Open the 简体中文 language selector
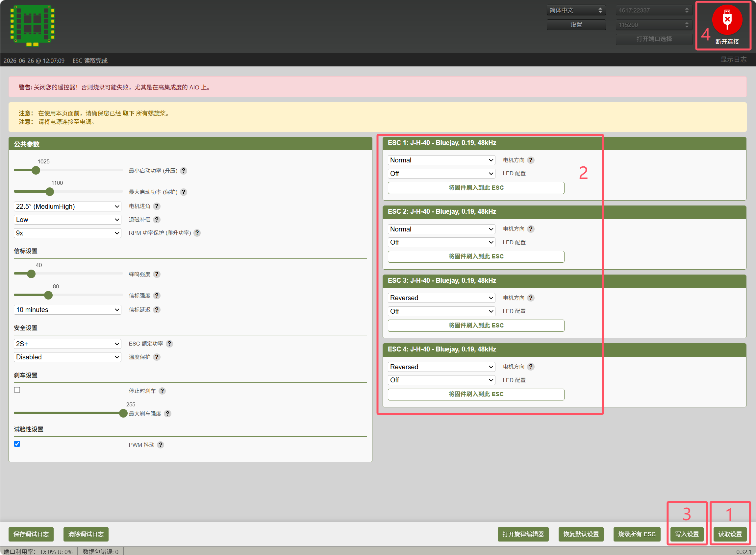This screenshot has width=756, height=555. pyautogui.click(x=576, y=11)
